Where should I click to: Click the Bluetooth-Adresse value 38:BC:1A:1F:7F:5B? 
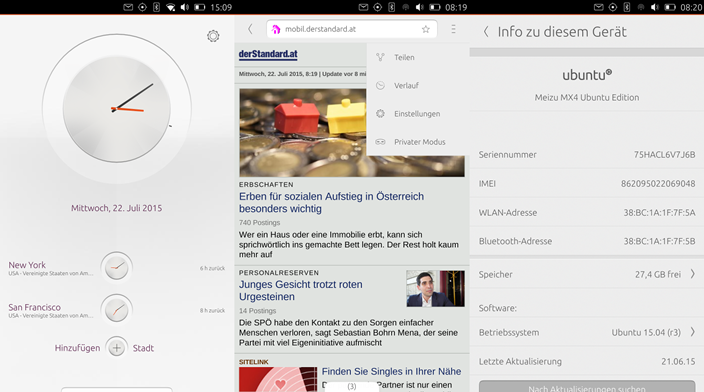pos(659,241)
